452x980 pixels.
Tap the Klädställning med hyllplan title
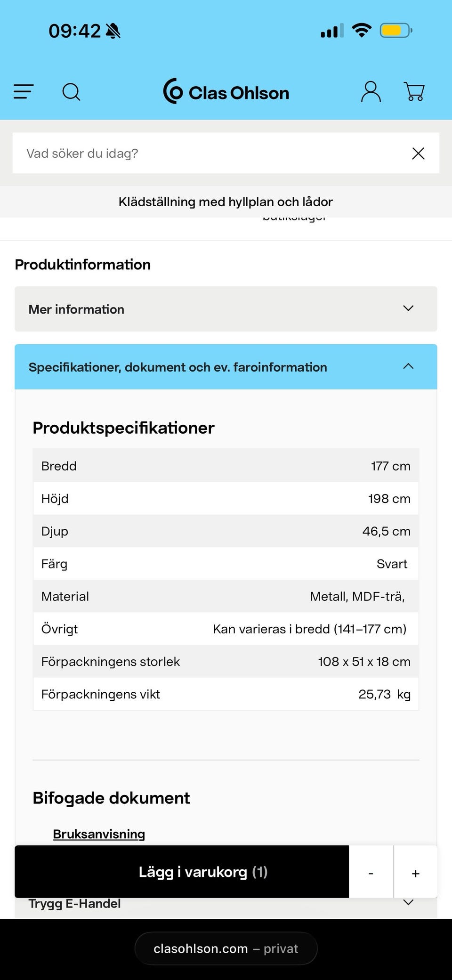[x=225, y=202]
